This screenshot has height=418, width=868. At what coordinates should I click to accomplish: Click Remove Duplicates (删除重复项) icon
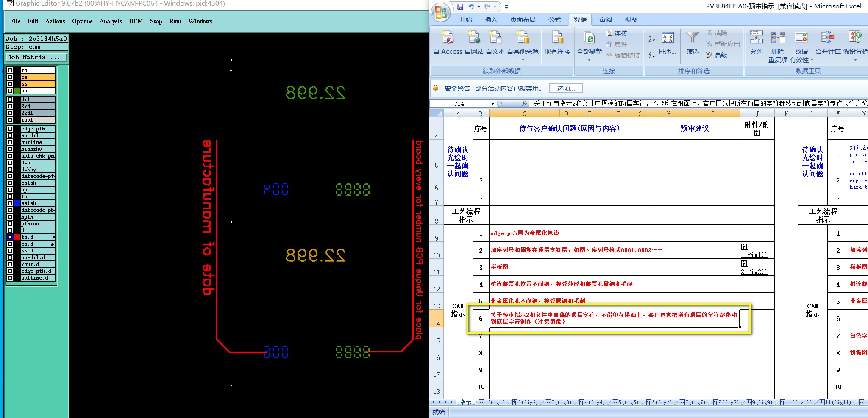[778, 38]
